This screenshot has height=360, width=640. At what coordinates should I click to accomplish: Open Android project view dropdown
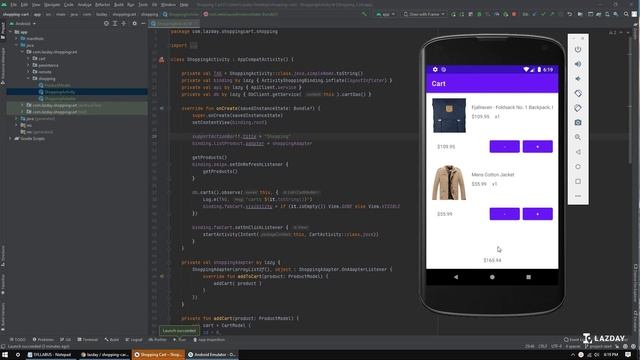[x=23, y=24]
